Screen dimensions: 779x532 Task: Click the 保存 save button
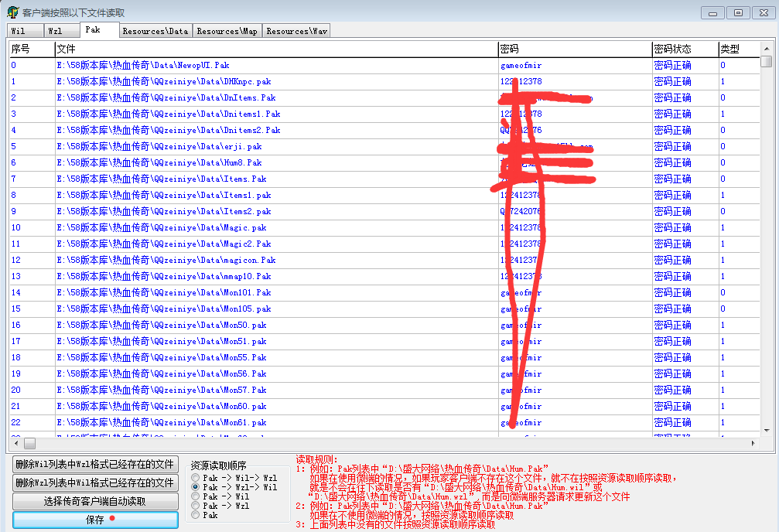coord(95,520)
